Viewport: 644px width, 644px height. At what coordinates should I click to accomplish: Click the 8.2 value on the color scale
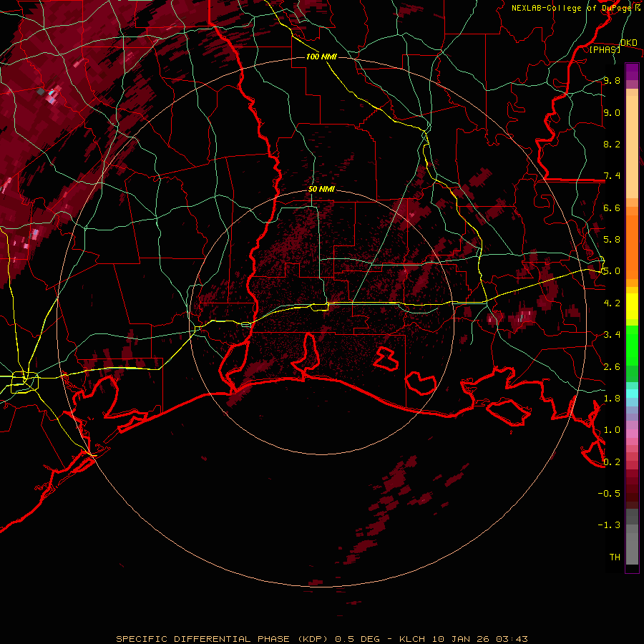612,144
